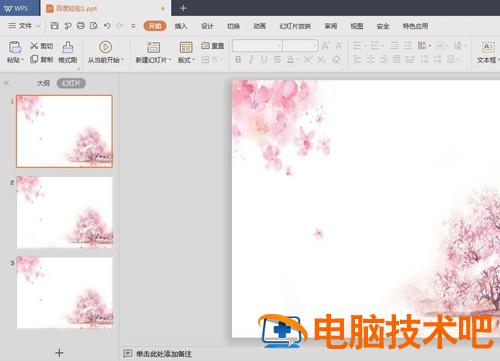Select slide 3 thumbnail
The image size is (500, 361).
[x=64, y=292]
